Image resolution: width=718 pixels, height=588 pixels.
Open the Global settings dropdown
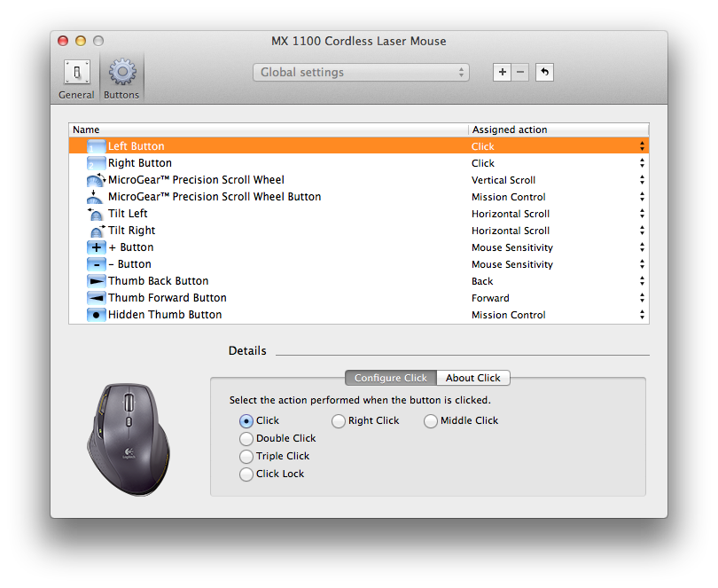click(361, 73)
